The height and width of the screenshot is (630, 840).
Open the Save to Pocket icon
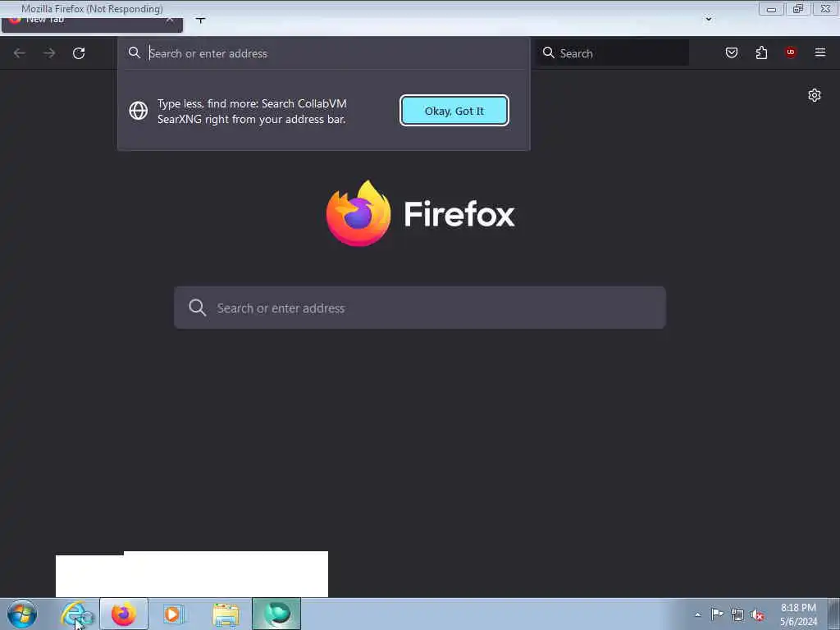click(x=731, y=52)
